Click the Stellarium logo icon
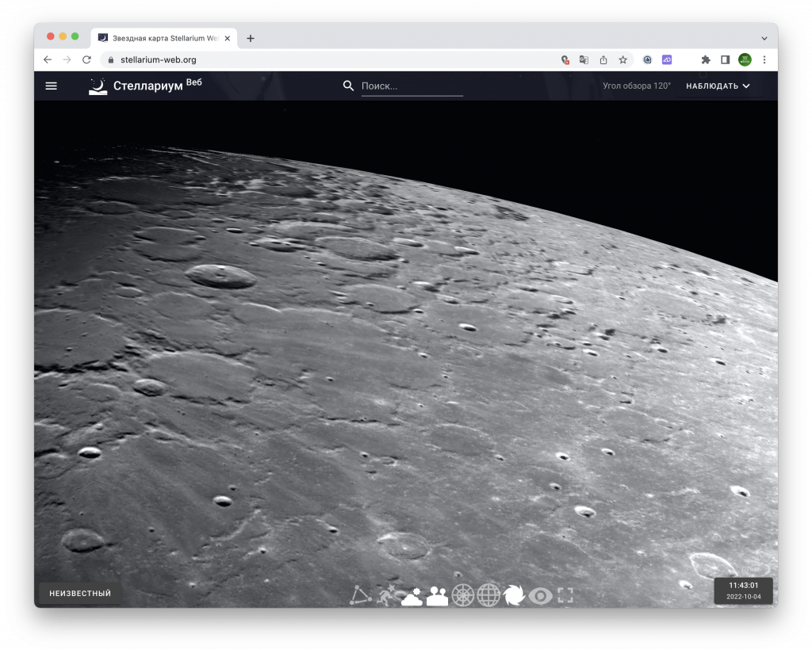This screenshot has width=812, height=653. tap(98, 86)
